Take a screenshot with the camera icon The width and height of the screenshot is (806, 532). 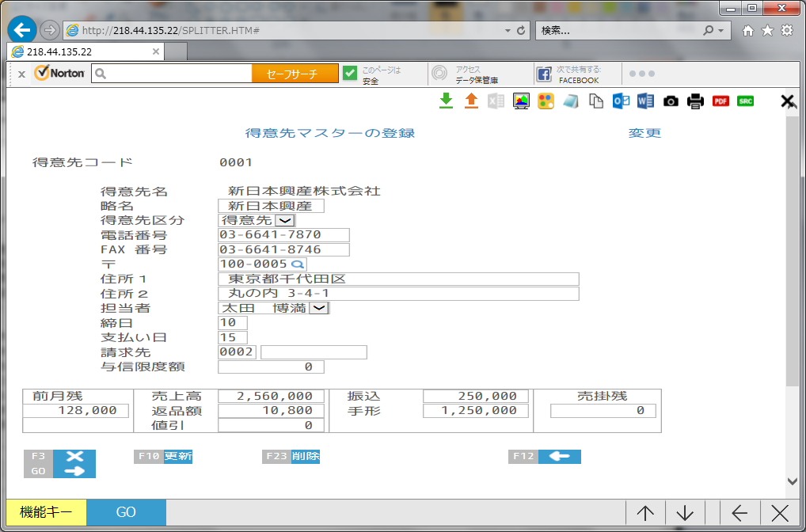[x=671, y=101]
